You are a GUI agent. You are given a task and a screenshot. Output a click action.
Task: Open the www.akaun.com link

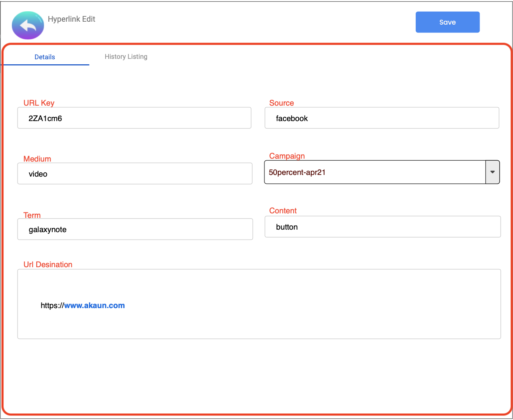[94, 305]
